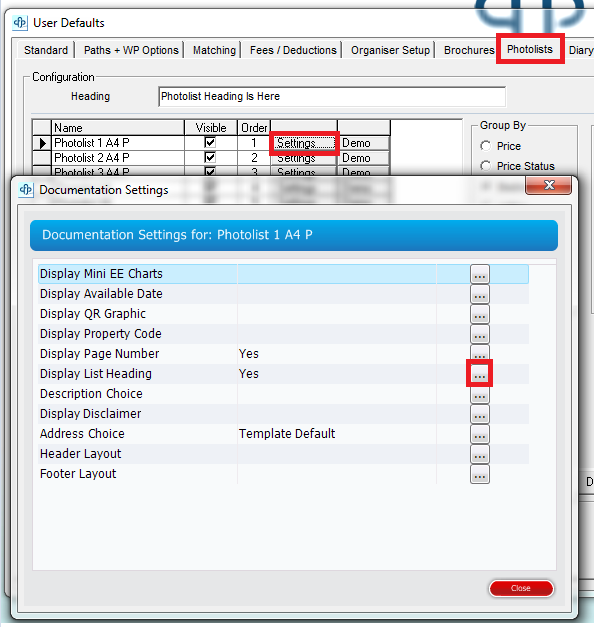Select Group By Price radio button
Image resolution: width=598 pixels, height=627 pixels.
(x=486, y=146)
